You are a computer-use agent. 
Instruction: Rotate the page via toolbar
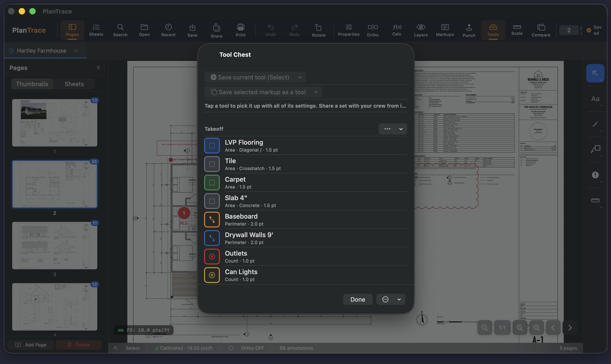pyautogui.click(x=319, y=30)
